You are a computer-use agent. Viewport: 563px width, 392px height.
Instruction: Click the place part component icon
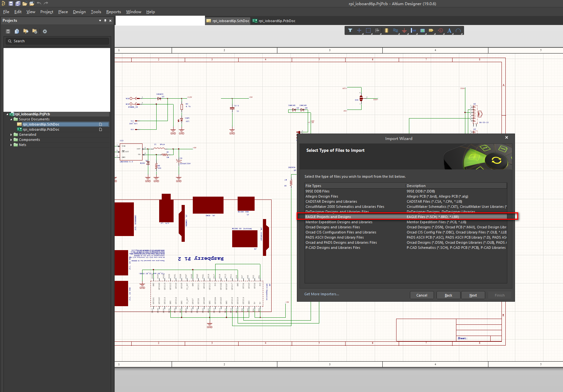click(x=387, y=30)
